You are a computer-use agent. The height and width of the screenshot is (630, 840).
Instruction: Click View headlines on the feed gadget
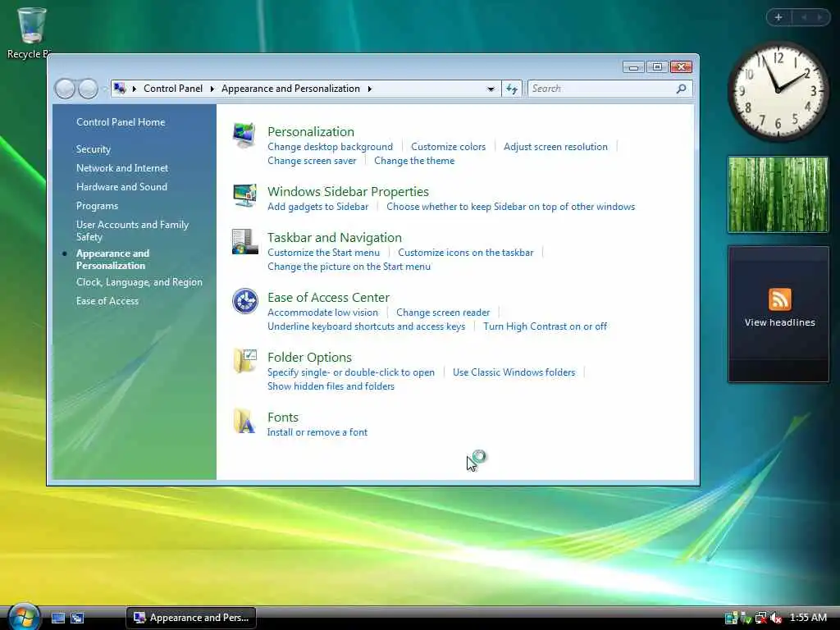pos(779,322)
